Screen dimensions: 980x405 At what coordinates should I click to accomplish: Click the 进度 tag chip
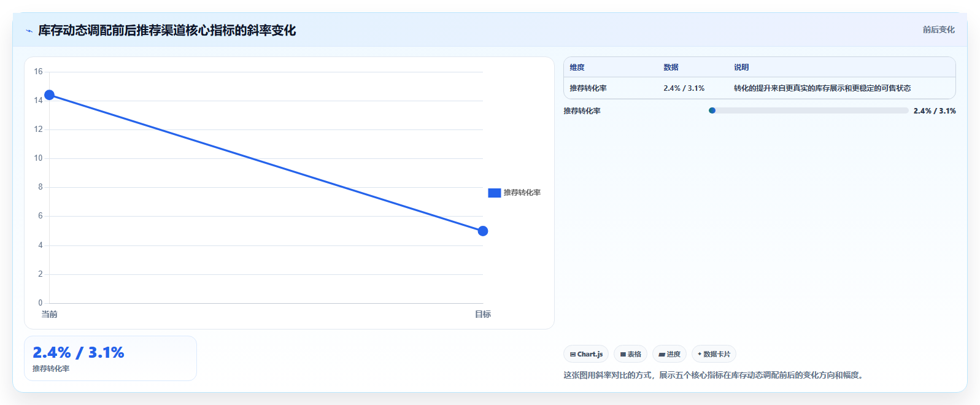[669, 354]
